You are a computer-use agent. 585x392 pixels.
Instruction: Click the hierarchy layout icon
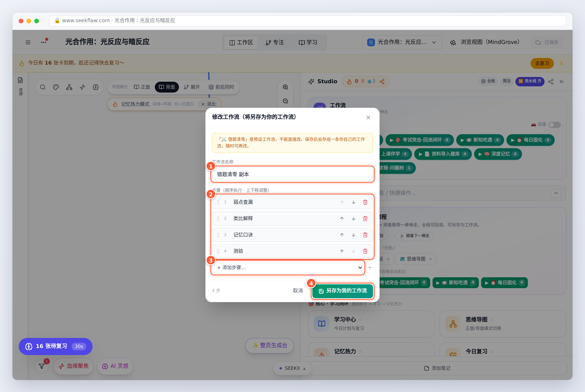[69, 87]
